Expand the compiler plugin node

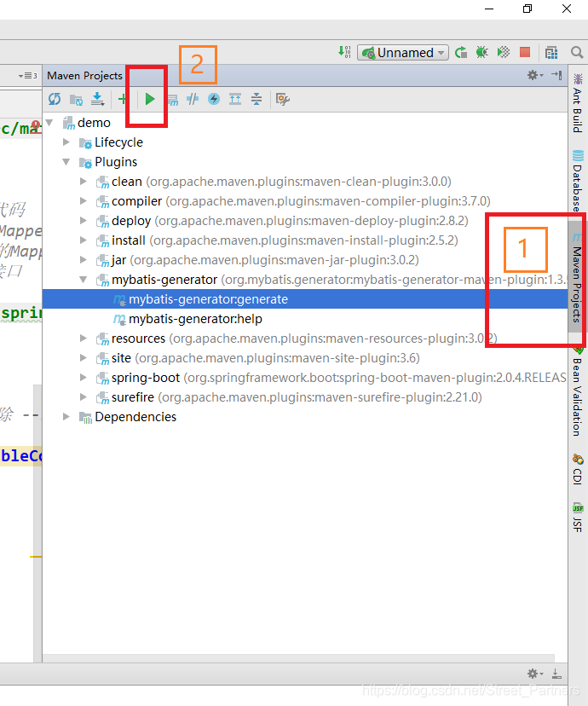[x=84, y=201]
